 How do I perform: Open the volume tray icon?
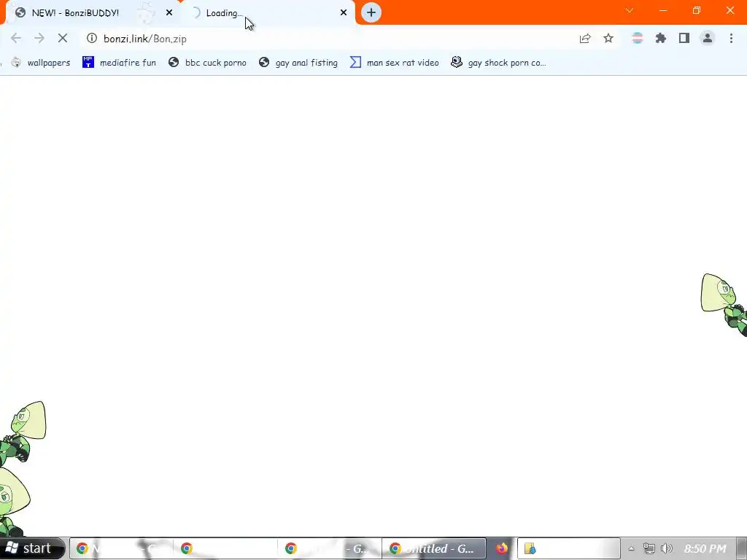[667, 548]
